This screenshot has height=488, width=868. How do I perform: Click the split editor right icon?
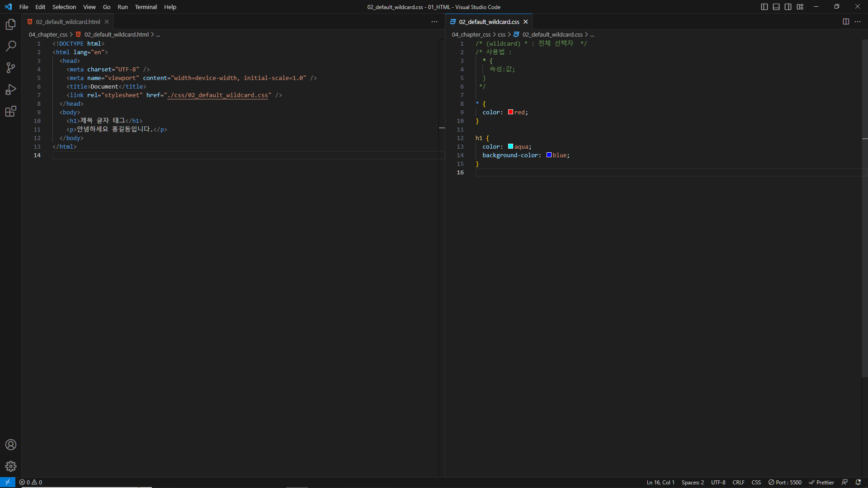tap(846, 22)
